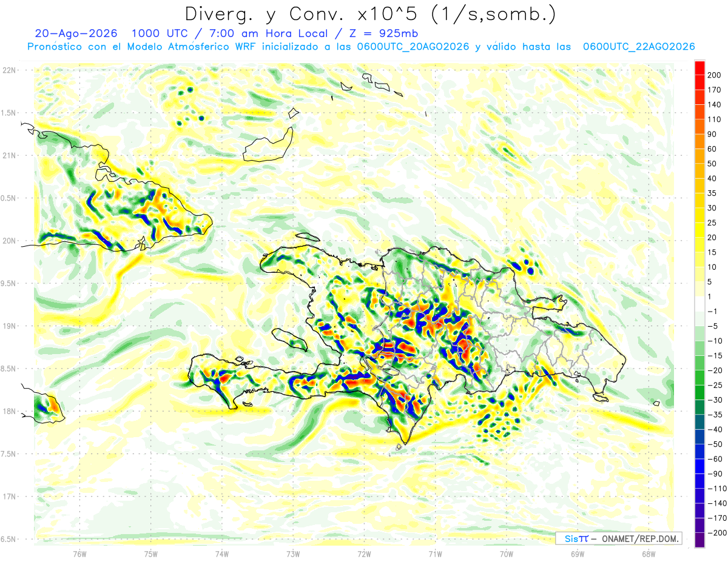Click the latitude label '9.5N'
Viewport: 728px width, 562px height.
click(x=8, y=283)
